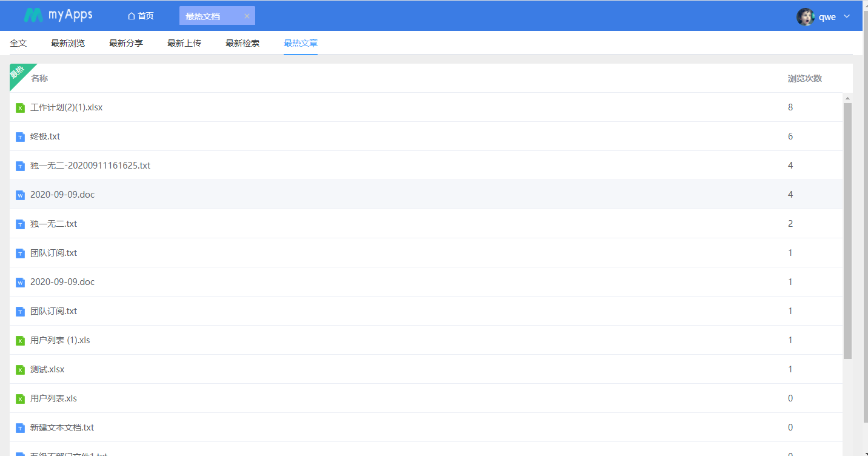868x456 pixels.
Task: Open the home icon 首页
Action: [x=141, y=16]
